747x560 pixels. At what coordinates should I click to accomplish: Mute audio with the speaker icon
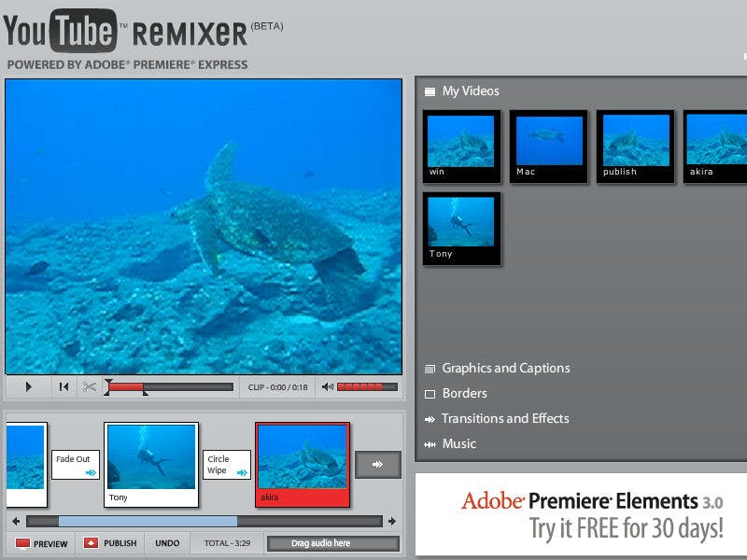(x=328, y=386)
